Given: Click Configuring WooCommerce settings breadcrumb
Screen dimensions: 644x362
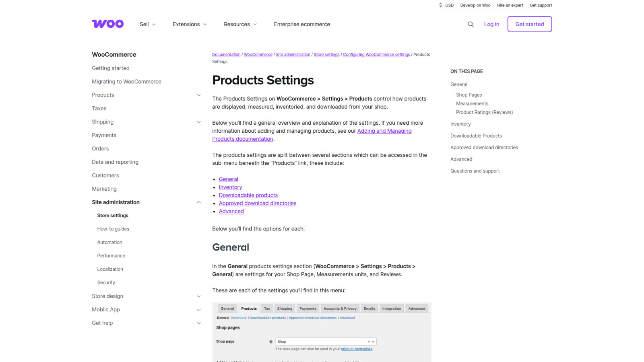Looking at the screenshot, I should [x=376, y=55].
